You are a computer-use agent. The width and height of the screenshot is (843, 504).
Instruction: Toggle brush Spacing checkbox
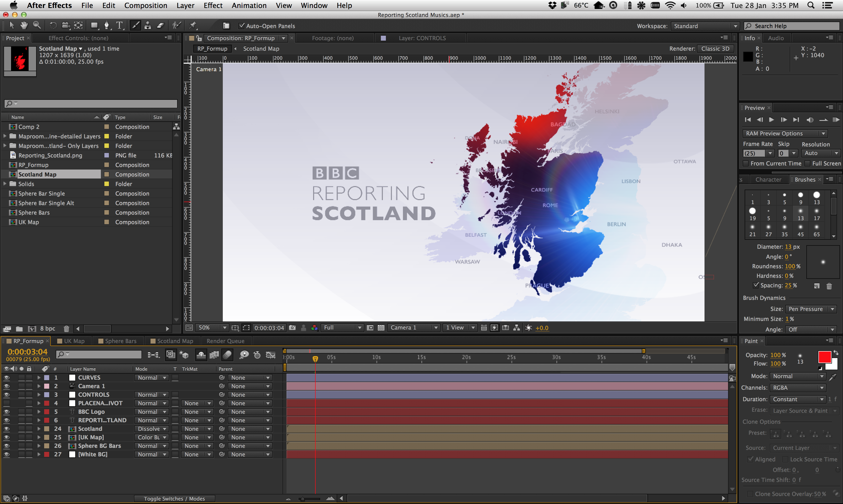(x=756, y=285)
